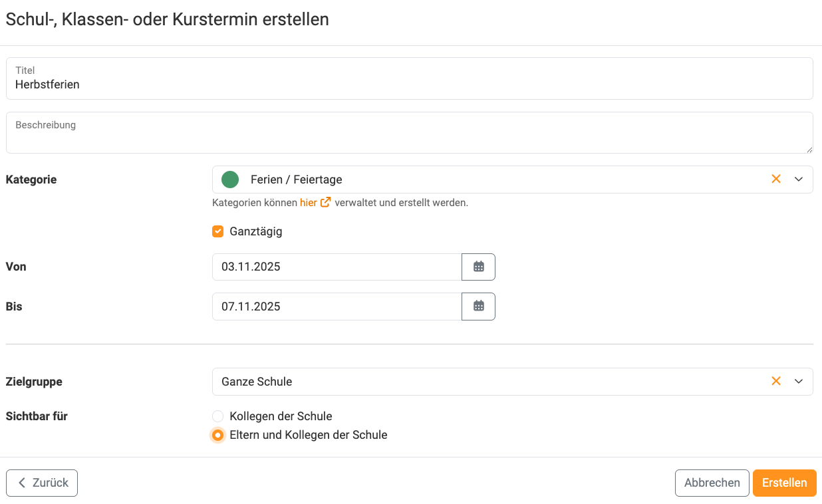Open the calendar picker for the Von date

pos(478,267)
